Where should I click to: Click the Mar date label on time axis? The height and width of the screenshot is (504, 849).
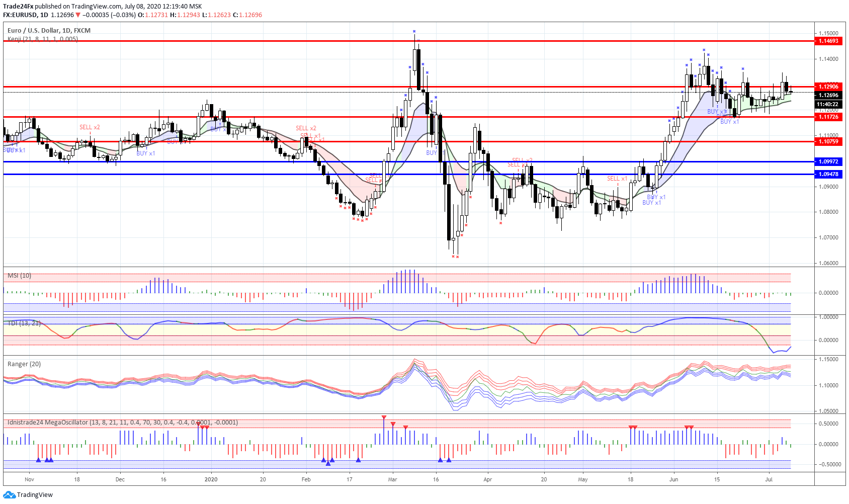click(x=392, y=479)
